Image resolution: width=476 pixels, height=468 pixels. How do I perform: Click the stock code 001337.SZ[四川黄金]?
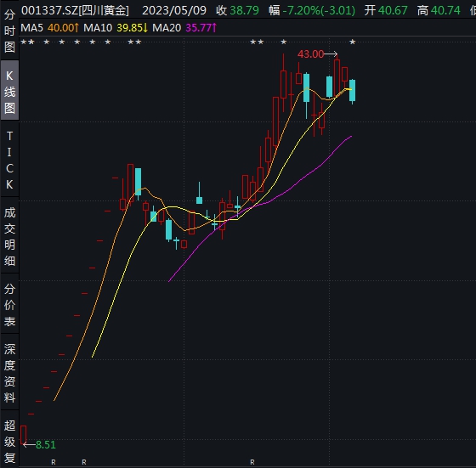point(75,10)
